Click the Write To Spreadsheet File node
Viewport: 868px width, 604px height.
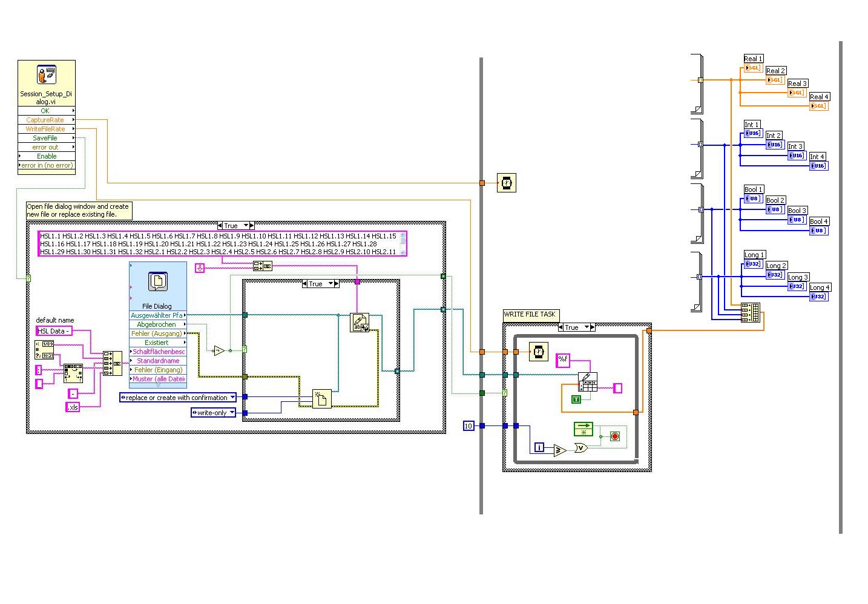pyautogui.click(x=588, y=382)
